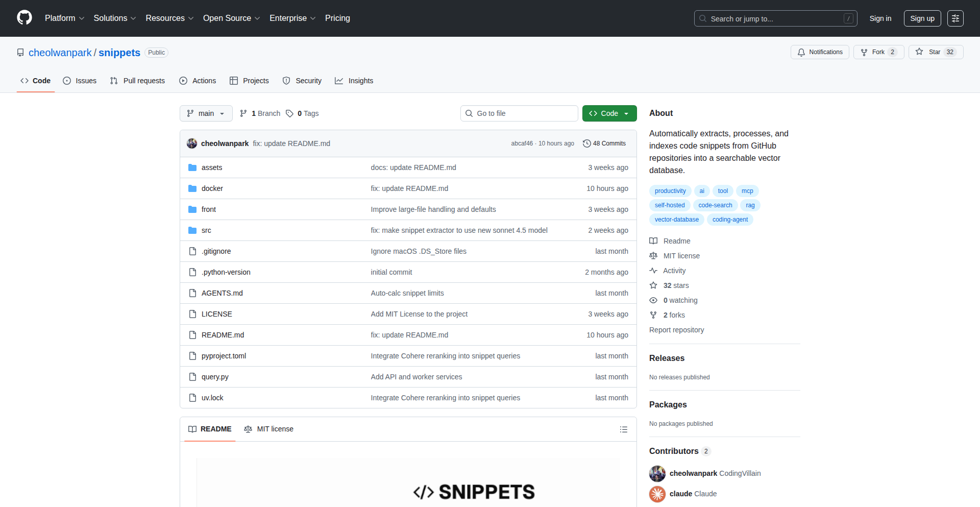Switch to the Issues tab
Viewport: 980px width, 507px height.
click(x=80, y=81)
